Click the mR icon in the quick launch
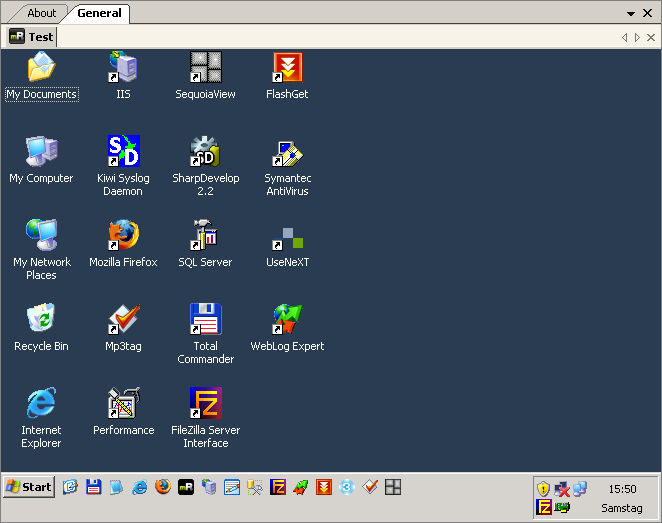 point(186,487)
